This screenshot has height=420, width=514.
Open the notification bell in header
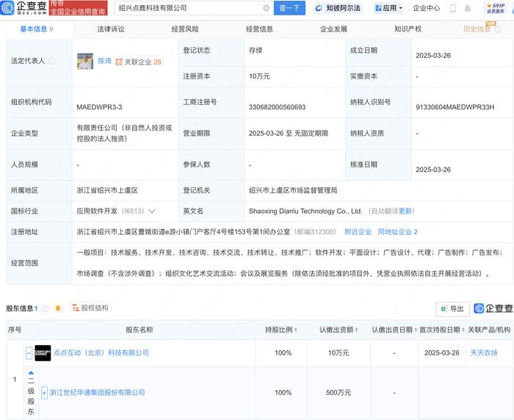[468, 8]
